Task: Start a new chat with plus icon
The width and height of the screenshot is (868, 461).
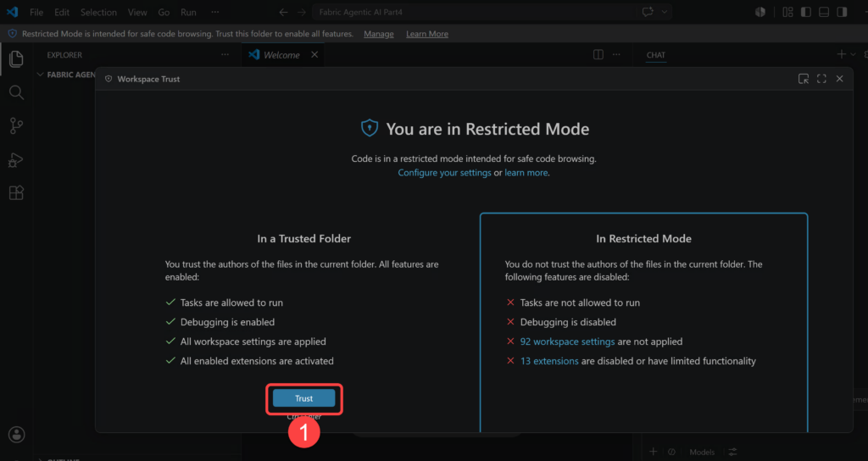Action: tap(842, 54)
